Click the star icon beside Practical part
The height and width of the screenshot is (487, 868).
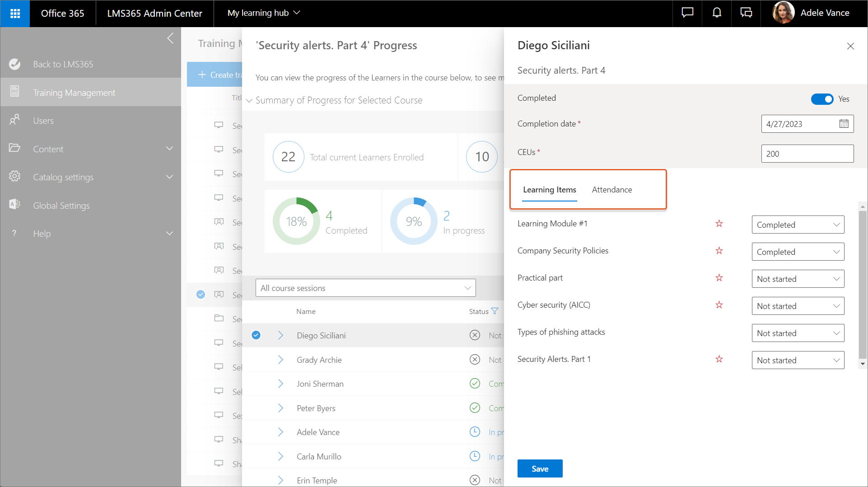pyautogui.click(x=719, y=278)
